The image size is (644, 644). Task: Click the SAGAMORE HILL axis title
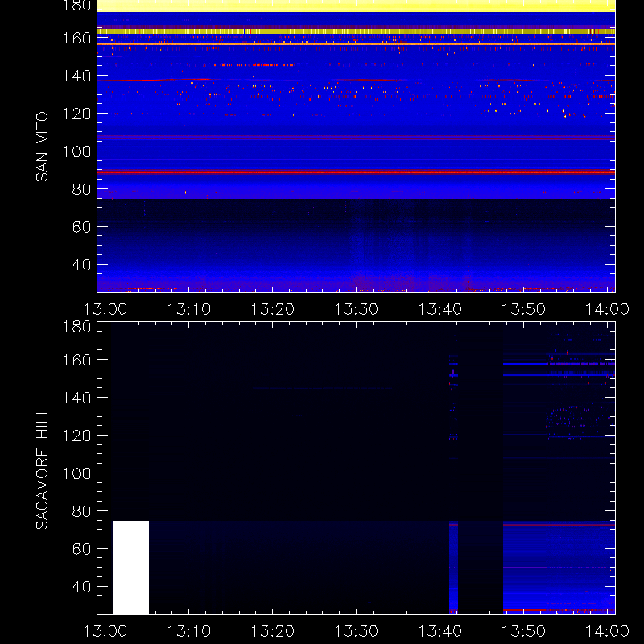point(42,469)
